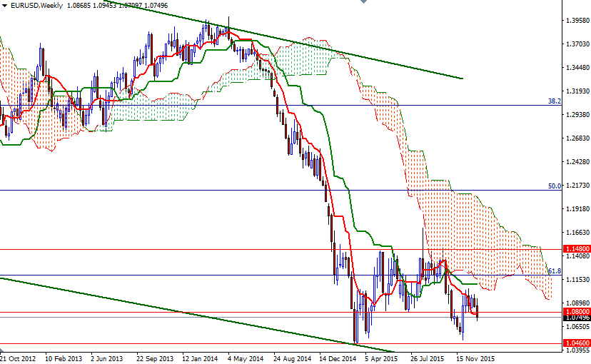
Task: Click the EURUSD,Weekly chart title
Action: point(36,6)
